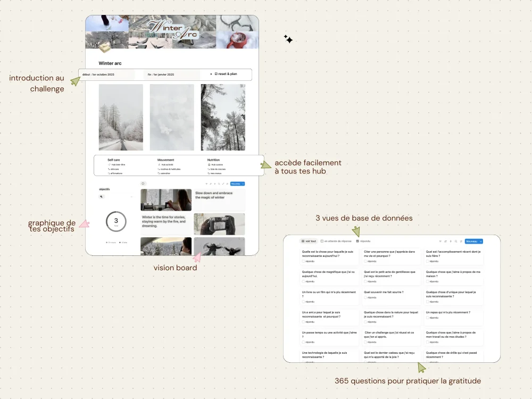Check répondu under 'Quelle est la chose pour laquelle'

pyautogui.click(x=303, y=261)
